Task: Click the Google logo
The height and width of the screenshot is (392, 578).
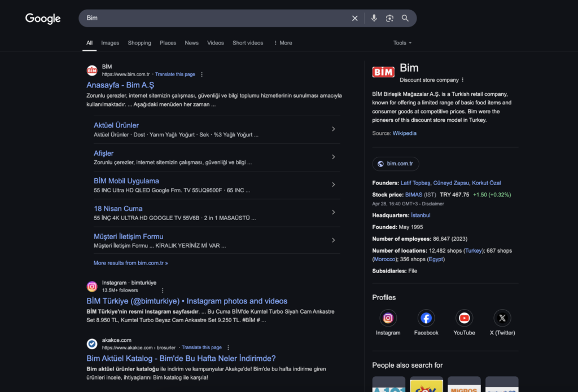Action: click(43, 19)
